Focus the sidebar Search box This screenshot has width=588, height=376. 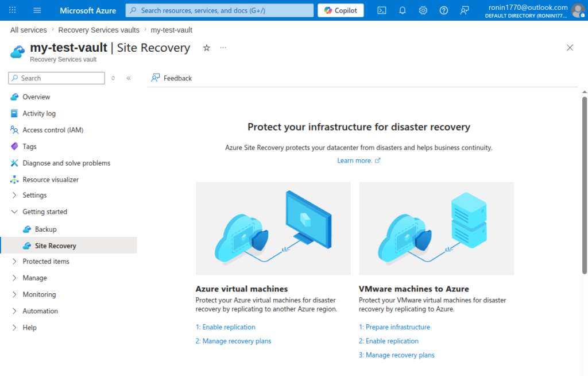point(57,78)
